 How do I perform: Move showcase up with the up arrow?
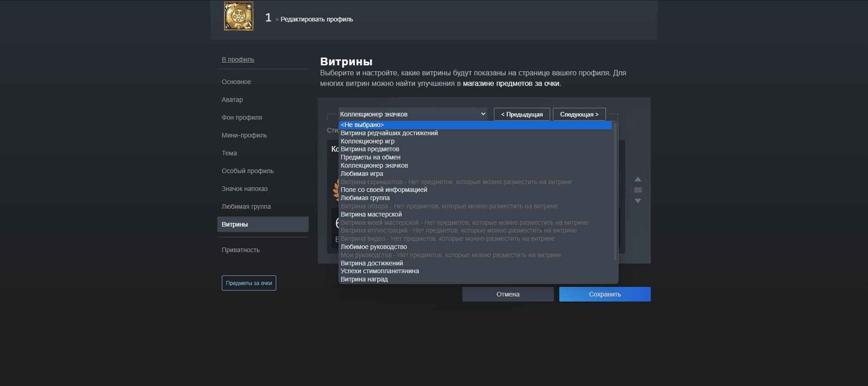(638, 179)
